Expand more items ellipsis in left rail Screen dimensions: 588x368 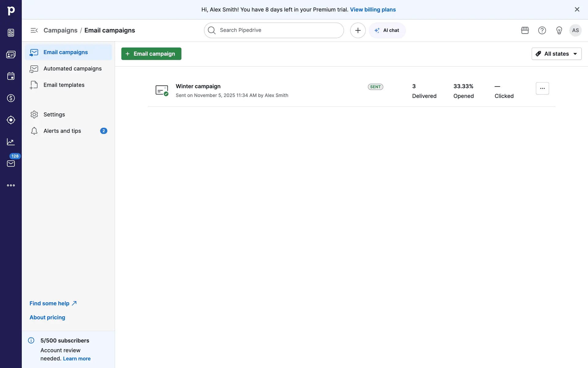11,185
